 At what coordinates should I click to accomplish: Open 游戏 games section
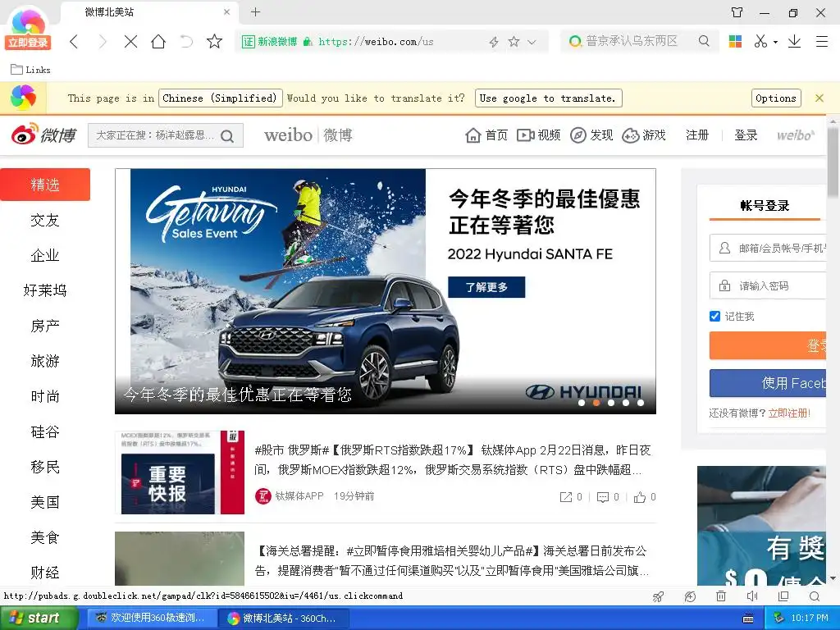(644, 135)
